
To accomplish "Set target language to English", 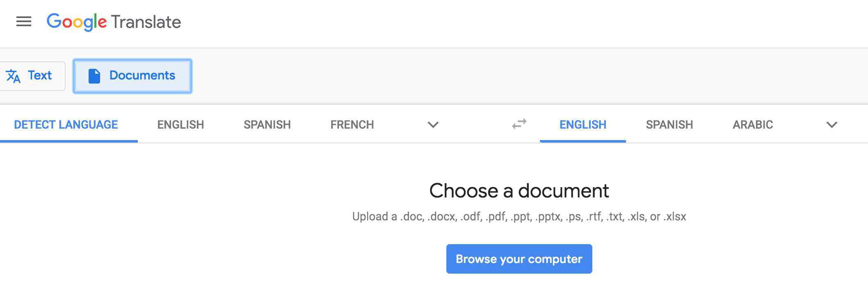I will point(582,125).
